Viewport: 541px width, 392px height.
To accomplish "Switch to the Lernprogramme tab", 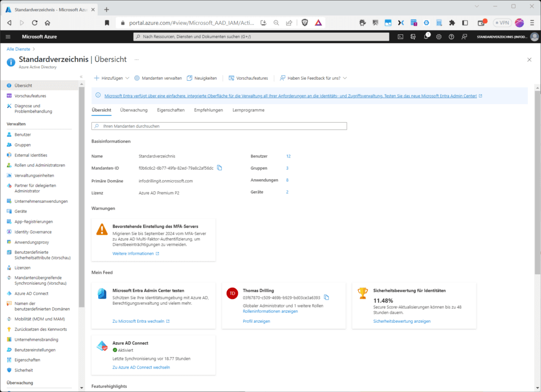I will point(248,110).
